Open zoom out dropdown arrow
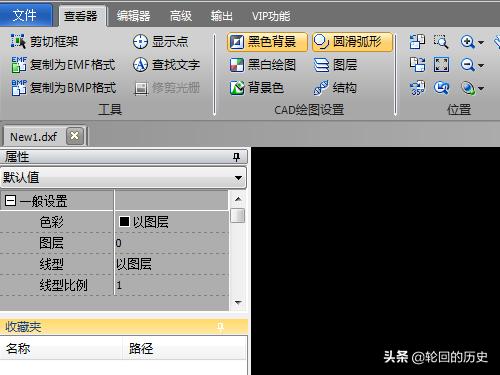The width and height of the screenshot is (500, 375). [481, 66]
